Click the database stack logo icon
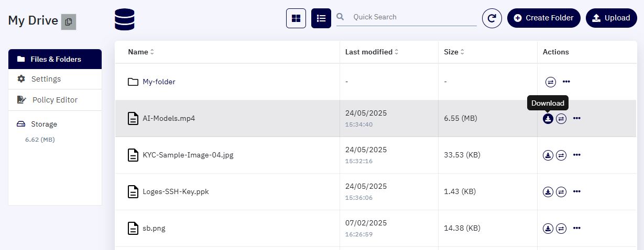This screenshot has height=250, width=644. 125,19
